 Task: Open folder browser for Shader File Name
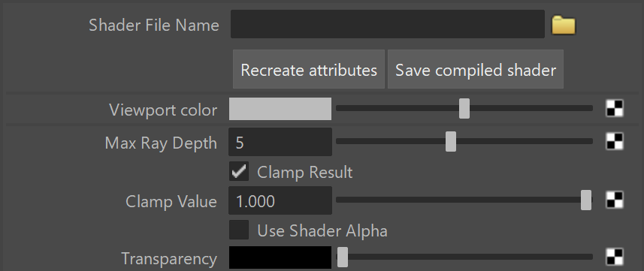pos(563,25)
